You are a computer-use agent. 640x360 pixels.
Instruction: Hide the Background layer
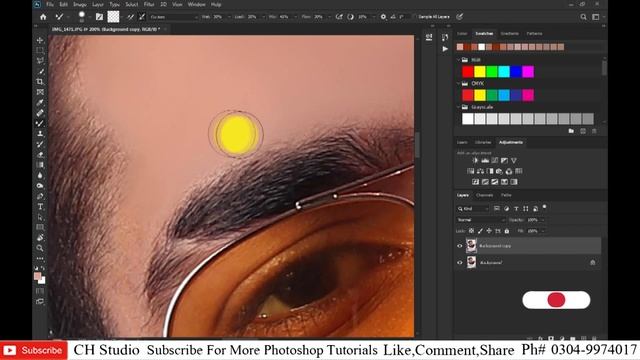pos(460,263)
